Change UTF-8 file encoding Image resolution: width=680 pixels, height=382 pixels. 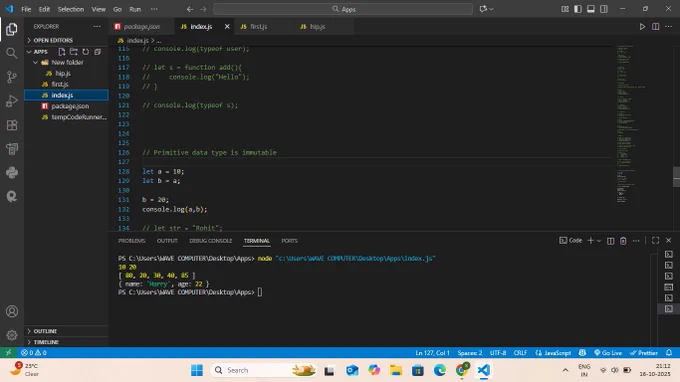(498, 353)
